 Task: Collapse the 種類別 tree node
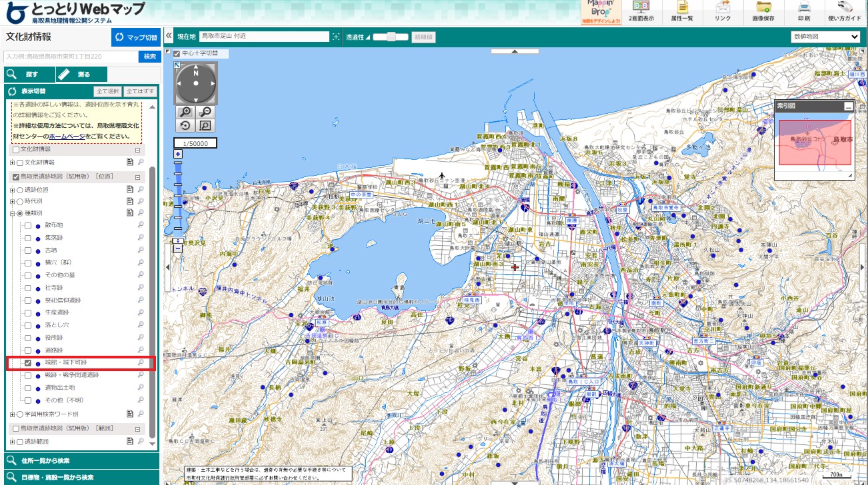[x=12, y=213]
